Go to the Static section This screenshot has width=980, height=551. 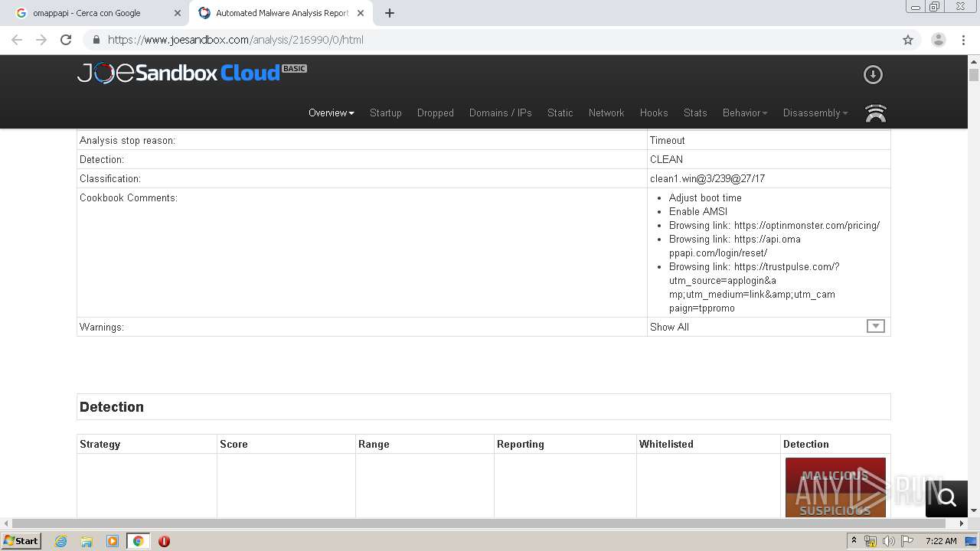[560, 112]
